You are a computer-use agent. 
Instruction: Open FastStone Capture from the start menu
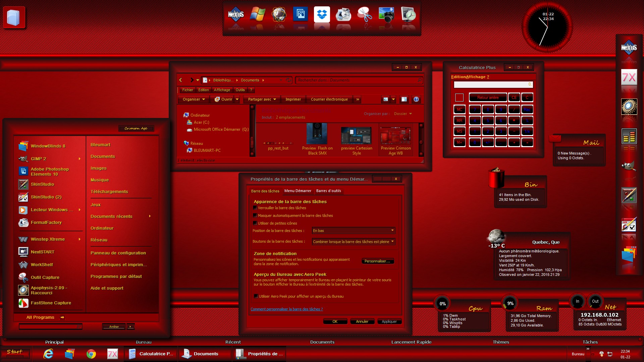pos(51,303)
